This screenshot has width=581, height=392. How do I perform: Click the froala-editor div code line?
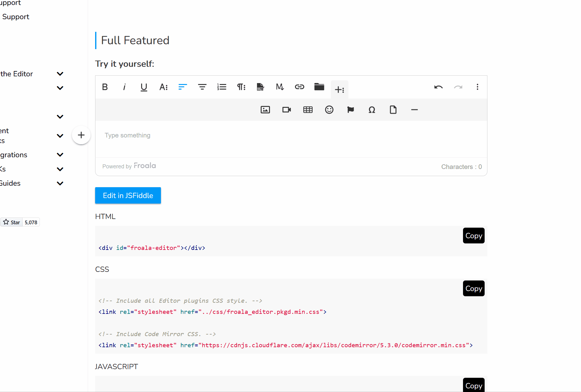152,248
